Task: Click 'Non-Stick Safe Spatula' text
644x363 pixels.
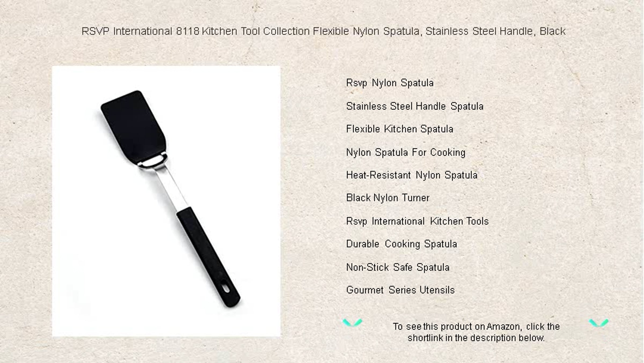Action: coord(398,267)
